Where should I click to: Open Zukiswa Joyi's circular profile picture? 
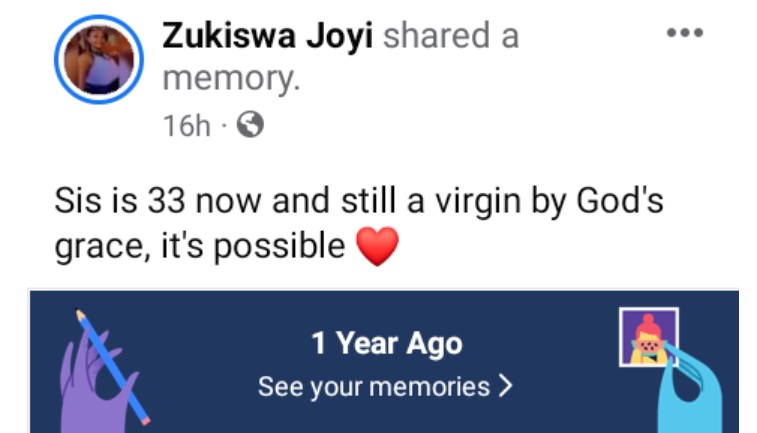(x=99, y=59)
